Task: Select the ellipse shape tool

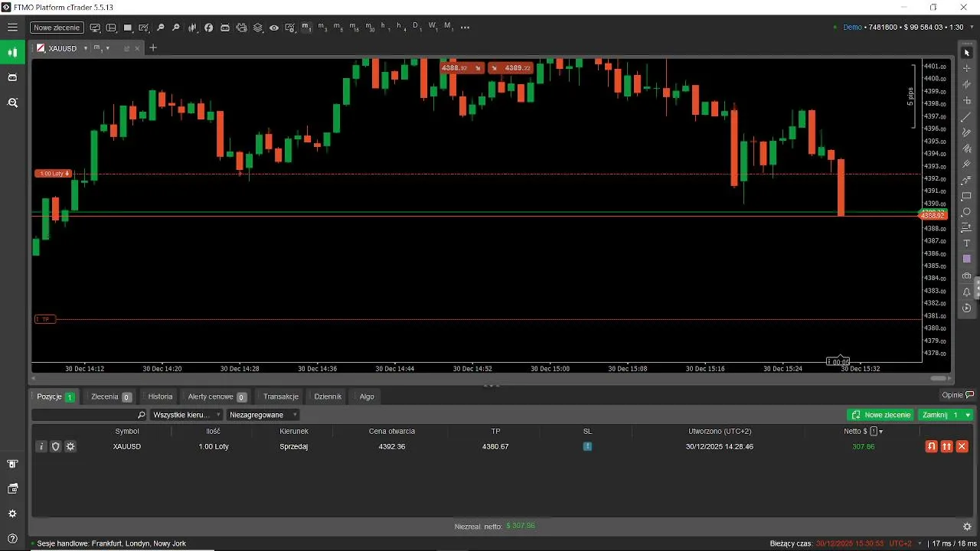Action: pyautogui.click(x=966, y=212)
